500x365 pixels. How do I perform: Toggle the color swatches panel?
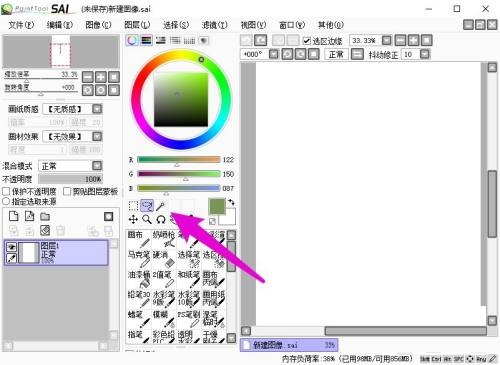click(x=189, y=40)
